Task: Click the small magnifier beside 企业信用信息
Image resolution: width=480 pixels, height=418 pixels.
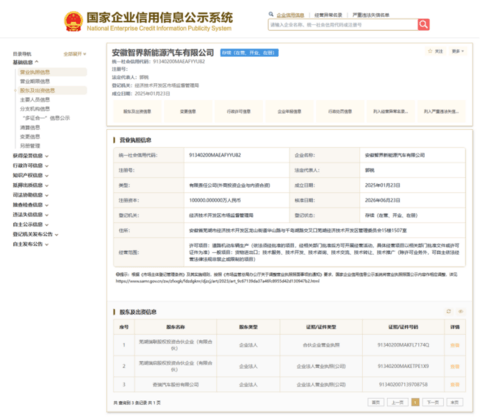Action: point(271,14)
